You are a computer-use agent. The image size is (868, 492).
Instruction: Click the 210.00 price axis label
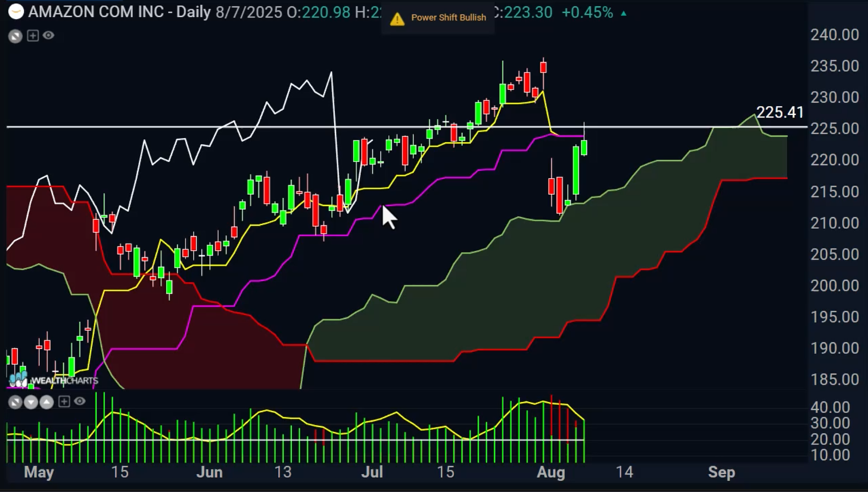click(835, 223)
